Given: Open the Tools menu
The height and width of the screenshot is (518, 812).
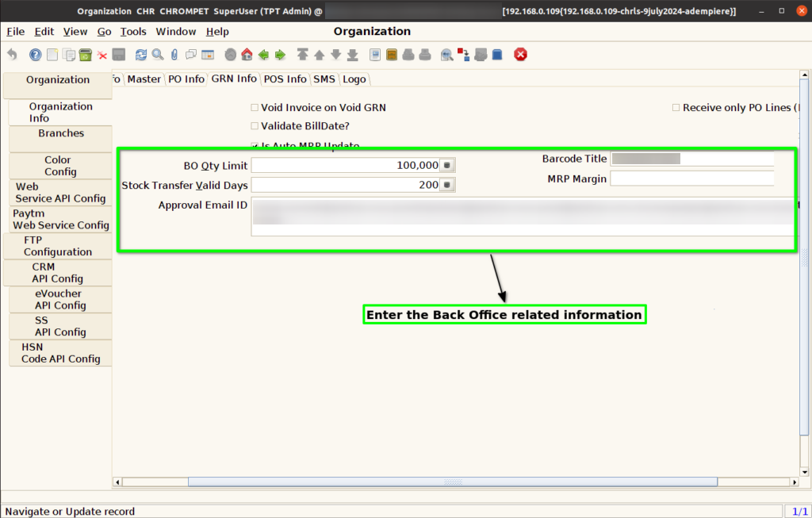Looking at the screenshot, I should [133, 32].
